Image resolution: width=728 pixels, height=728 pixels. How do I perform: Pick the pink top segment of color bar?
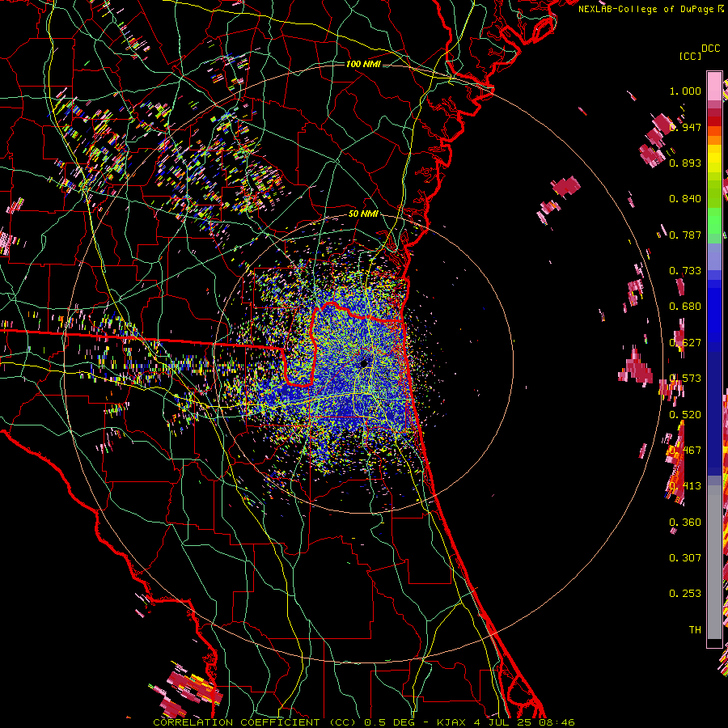point(714,86)
